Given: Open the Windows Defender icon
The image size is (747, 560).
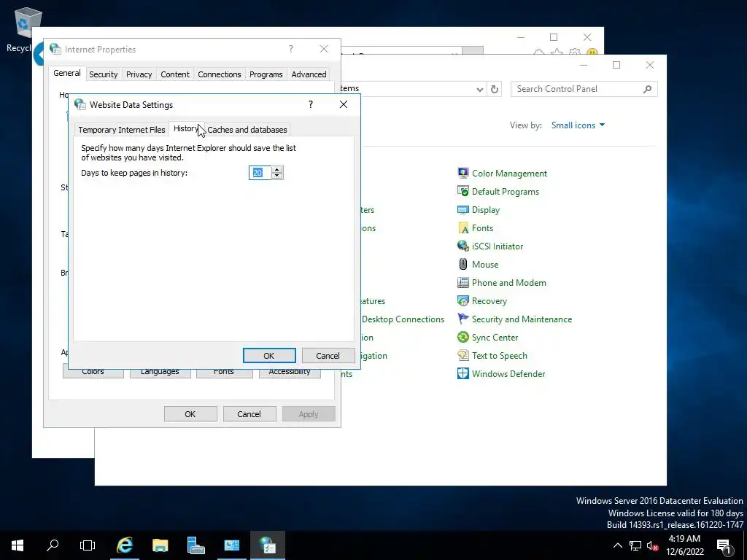Looking at the screenshot, I should click(x=463, y=373).
